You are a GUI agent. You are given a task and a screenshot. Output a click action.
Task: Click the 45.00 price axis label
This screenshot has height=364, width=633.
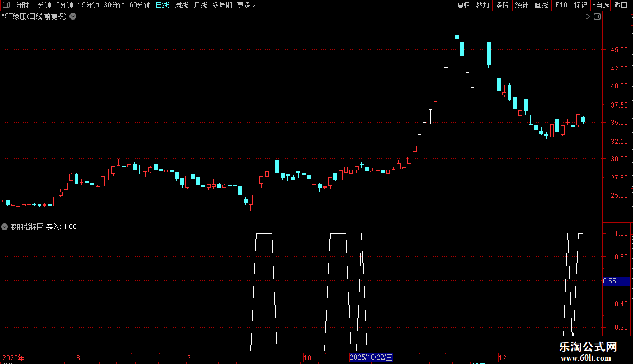coord(619,50)
